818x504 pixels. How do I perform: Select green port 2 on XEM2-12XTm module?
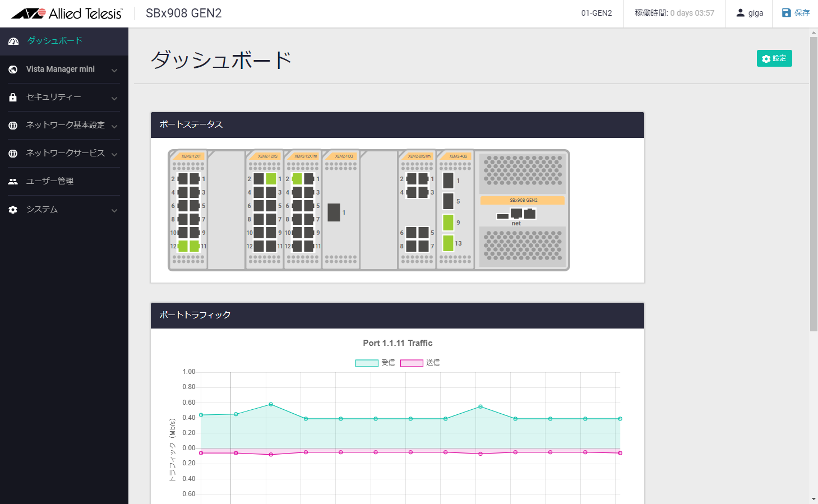pos(297,179)
